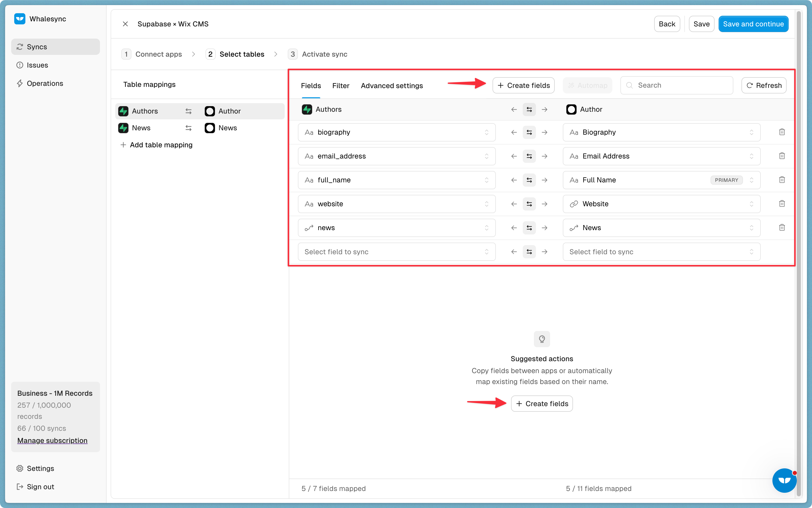Set news field sync to two-way
812x508 pixels.
(x=529, y=228)
